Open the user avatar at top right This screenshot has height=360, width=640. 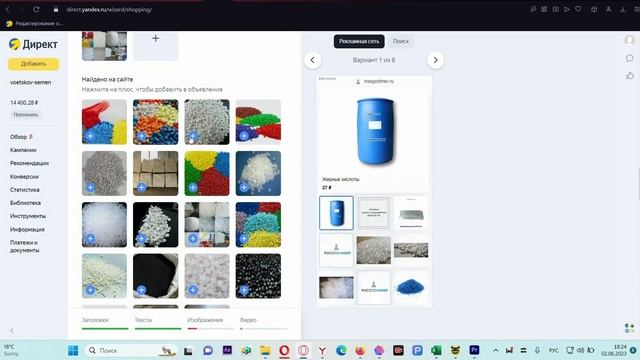pyautogui.click(x=629, y=40)
